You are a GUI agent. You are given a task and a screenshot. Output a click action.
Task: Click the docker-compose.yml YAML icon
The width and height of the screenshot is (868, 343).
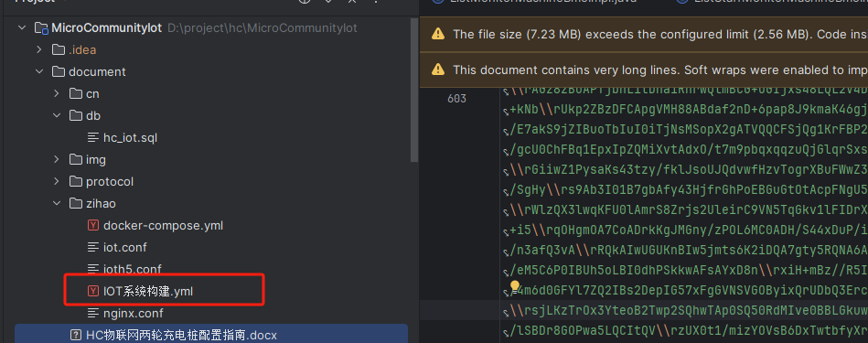pyautogui.click(x=93, y=225)
